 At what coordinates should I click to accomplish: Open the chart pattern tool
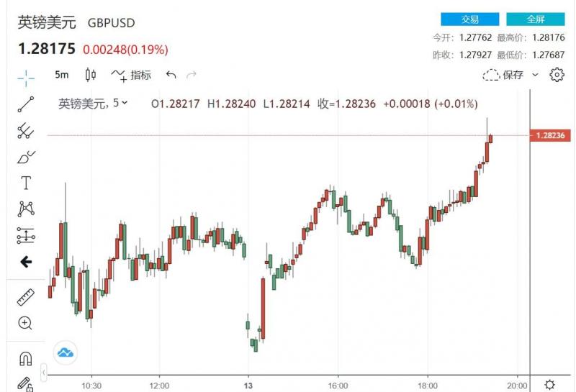(26, 209)
